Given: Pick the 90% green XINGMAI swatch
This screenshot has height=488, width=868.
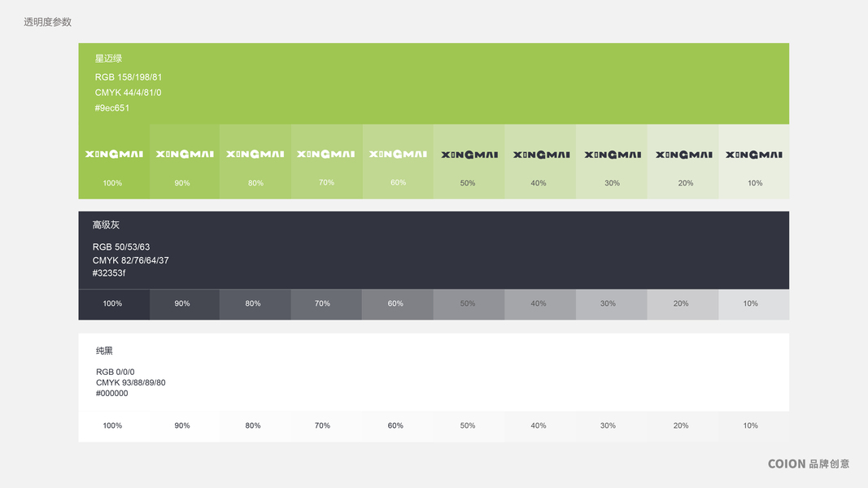Looking at the screenshot, I should pyautogui.click(x=185, y=162).
